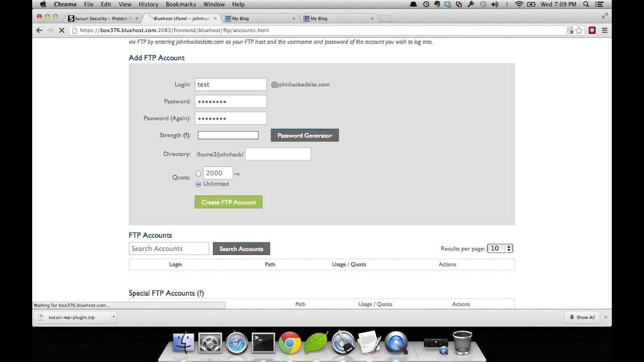Click the Password input field
Viewport: 644px width, 362px height.
pyautogui.click(x=230, y=102)
